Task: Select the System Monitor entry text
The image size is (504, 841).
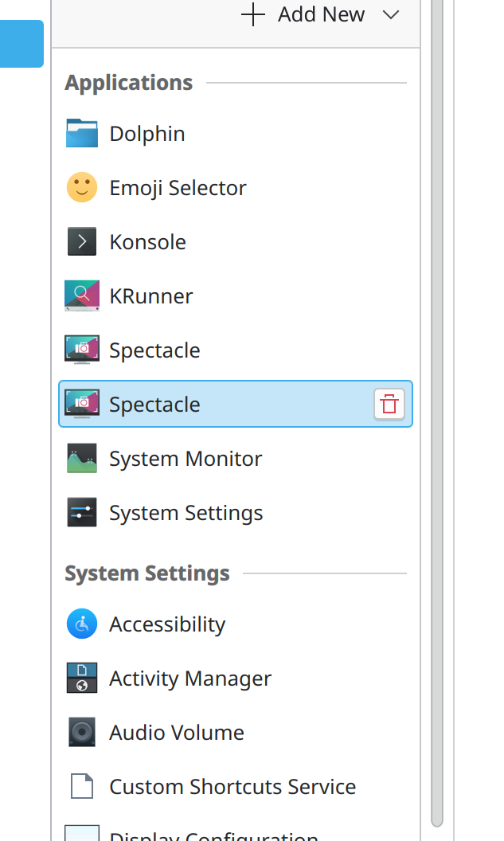Action: tap(186, 459)
